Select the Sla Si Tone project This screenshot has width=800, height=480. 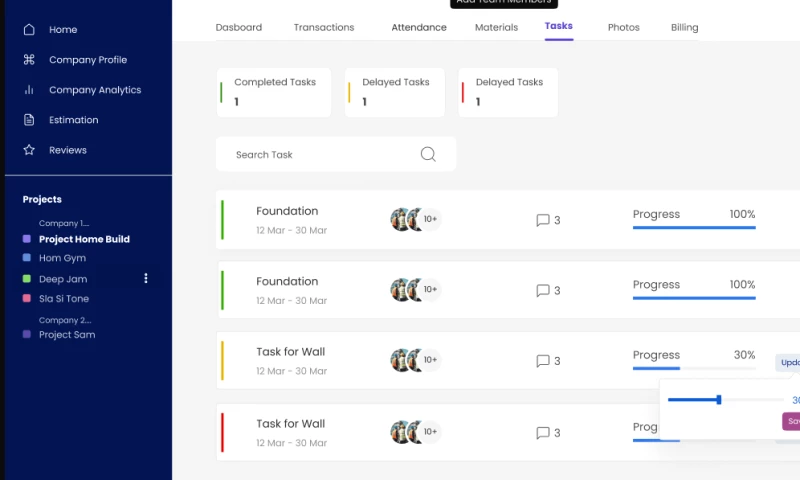[x=64, y=298]
